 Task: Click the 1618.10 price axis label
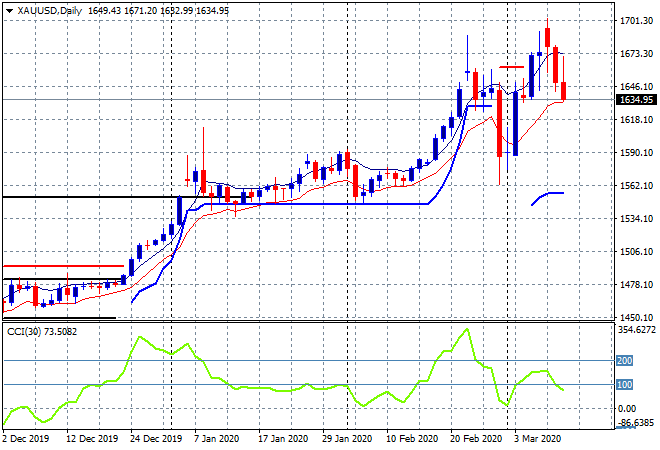[x=636, y=120]
